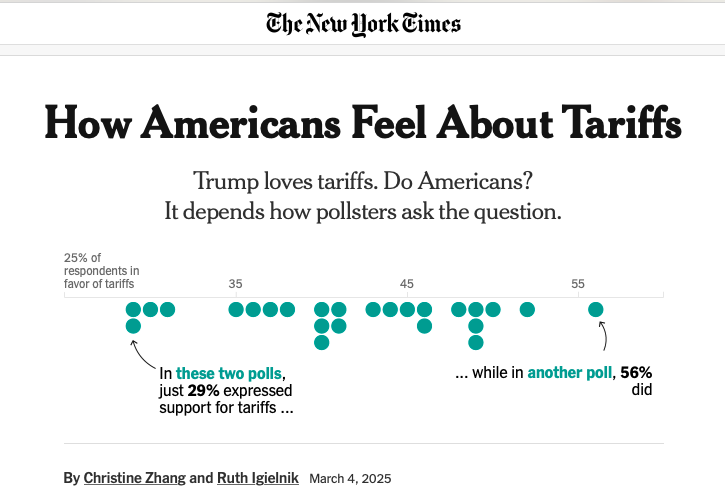
Task: Click the "March 4, 2025" publication date
Action: pyautogui.click(x=350, y=478)
